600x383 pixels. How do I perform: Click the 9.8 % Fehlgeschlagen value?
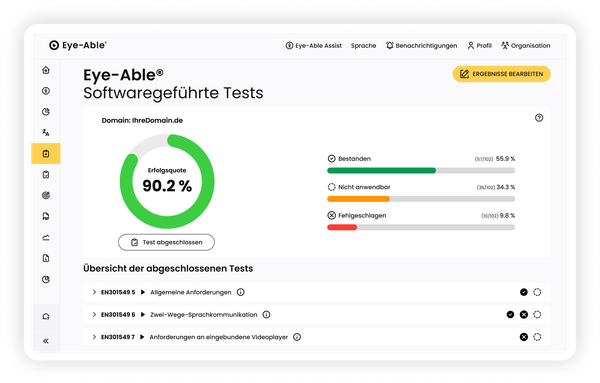(507, 215)
